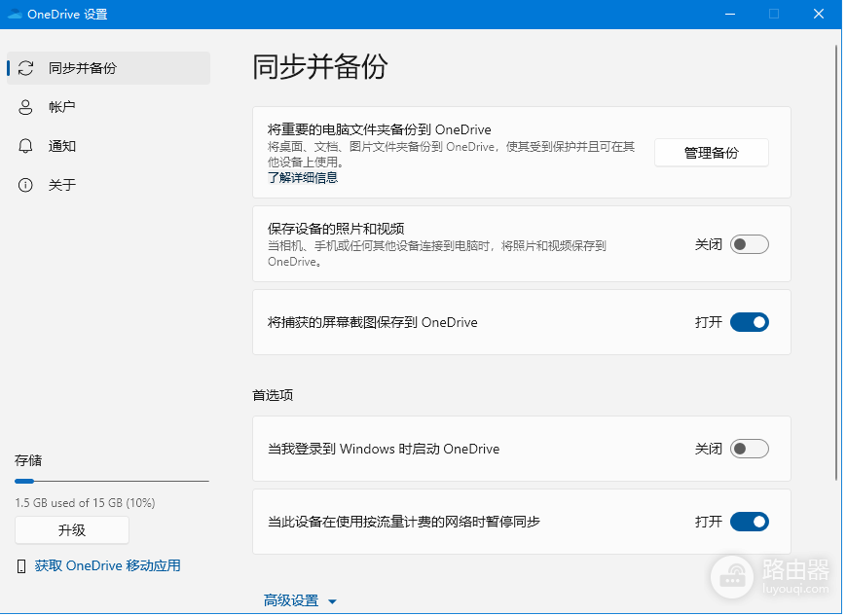
Task: Open the 帐户 settings section
Action: pos(109,107)
